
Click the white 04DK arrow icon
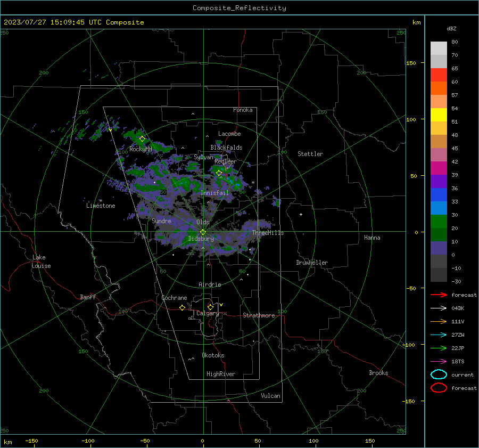pos(439,308)
